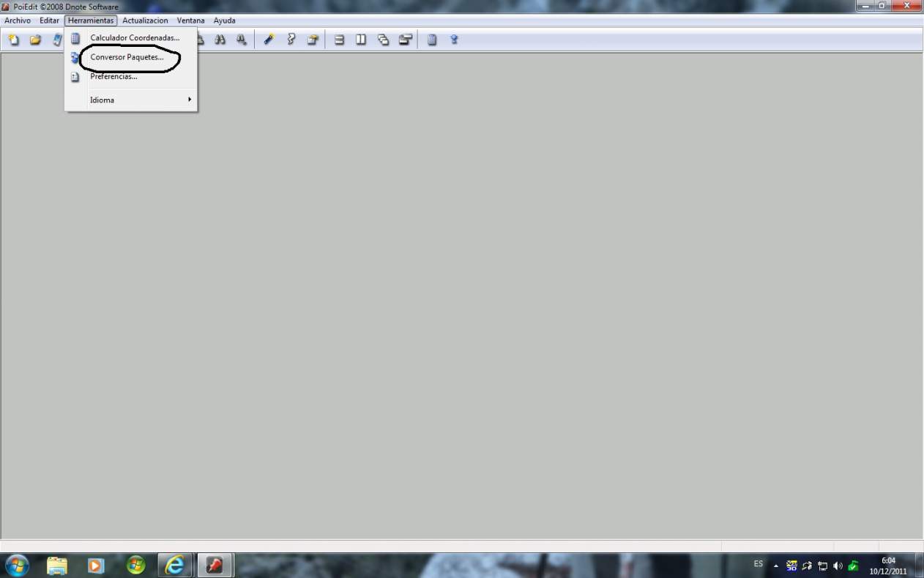Screen dimensions: 924x578
Task: Open the Ayuda menu
Action: coord(224,21)
